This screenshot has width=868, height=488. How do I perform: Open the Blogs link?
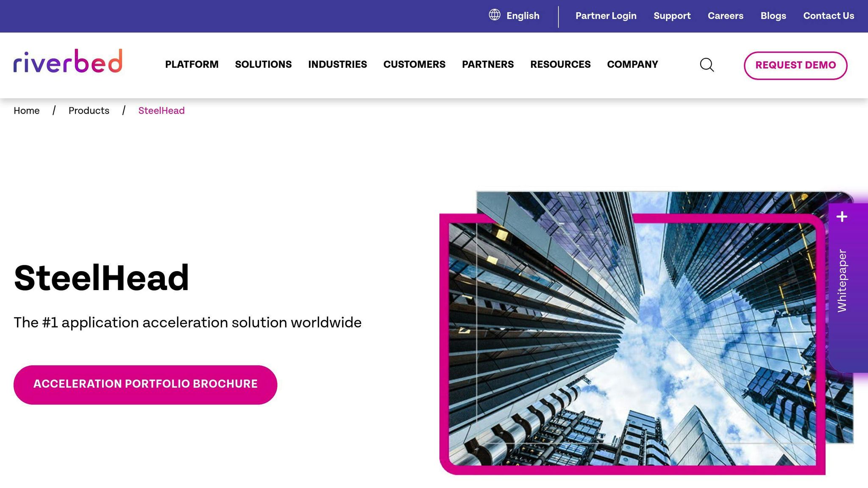coord(773,16)
